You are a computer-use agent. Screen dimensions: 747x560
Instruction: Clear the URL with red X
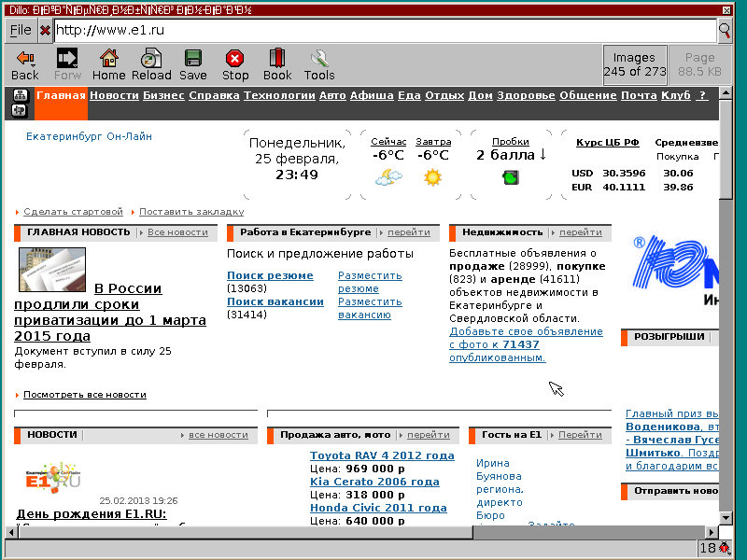tap(45, 31)
